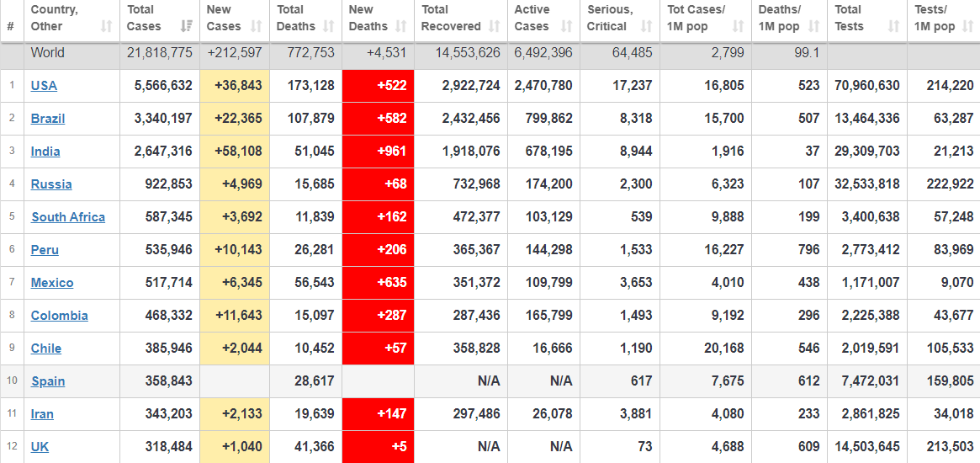Click Serious, Critical column sort arrows

pyautogui.click(x=647, y=26)
